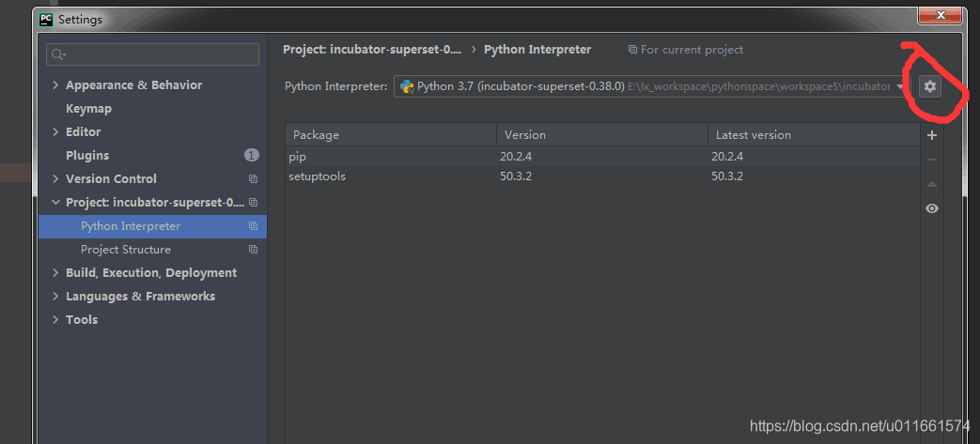Expand the Version Control section

tap(55, 178)
